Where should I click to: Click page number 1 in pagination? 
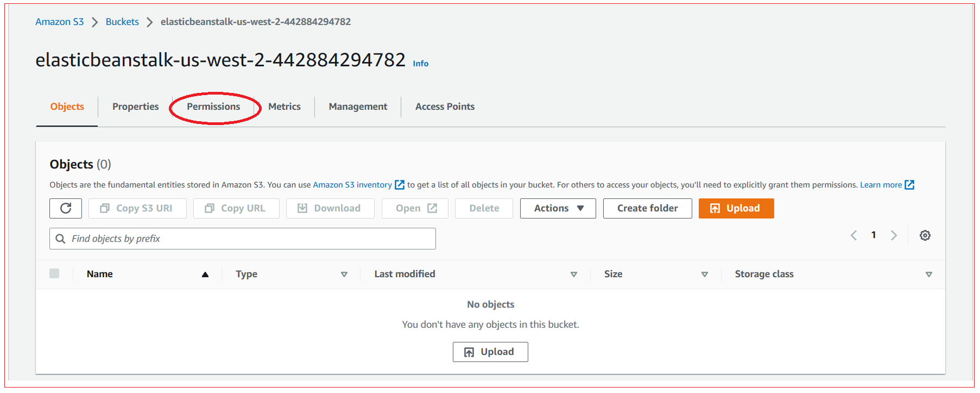pyautogui.click(x=874, y=235)
